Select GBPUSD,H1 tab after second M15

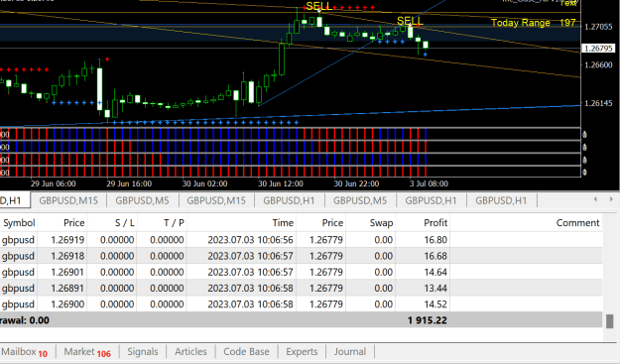[x=289, y=200]
